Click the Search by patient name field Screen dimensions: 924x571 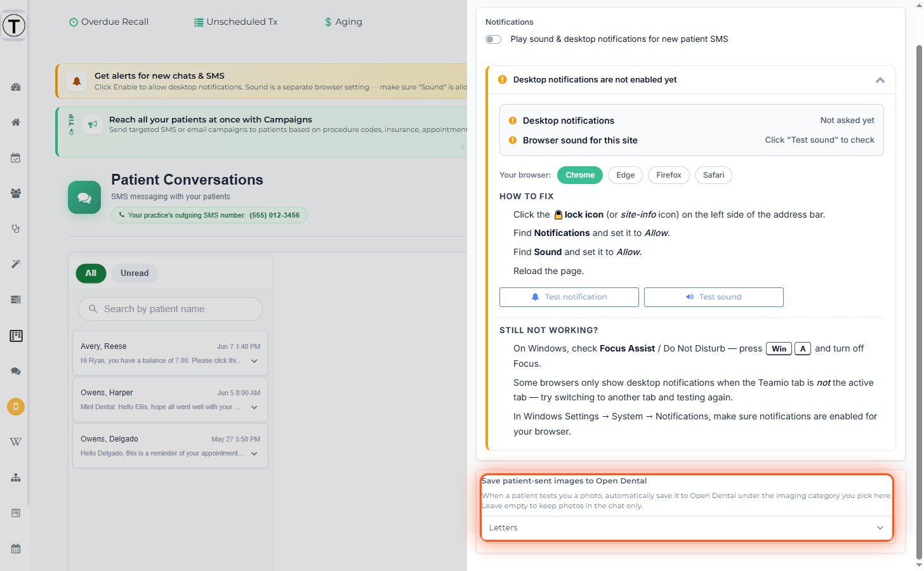(170, 309)
